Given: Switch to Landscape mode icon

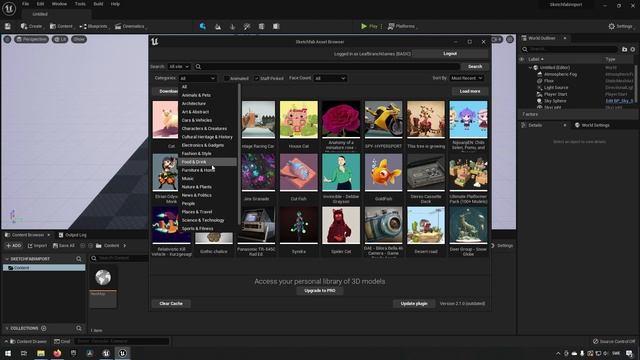Looking at the screenshot, I should [218, 26].
